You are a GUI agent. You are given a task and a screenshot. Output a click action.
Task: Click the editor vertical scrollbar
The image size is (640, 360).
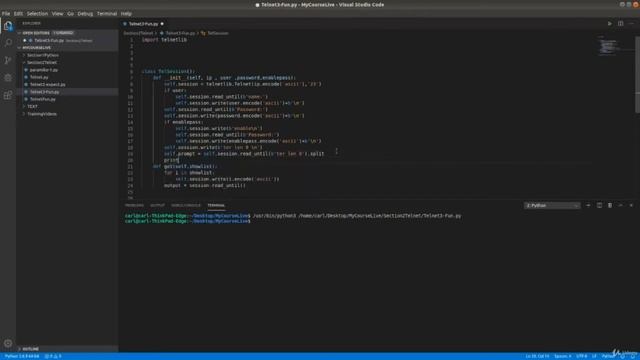pos(637,75)
